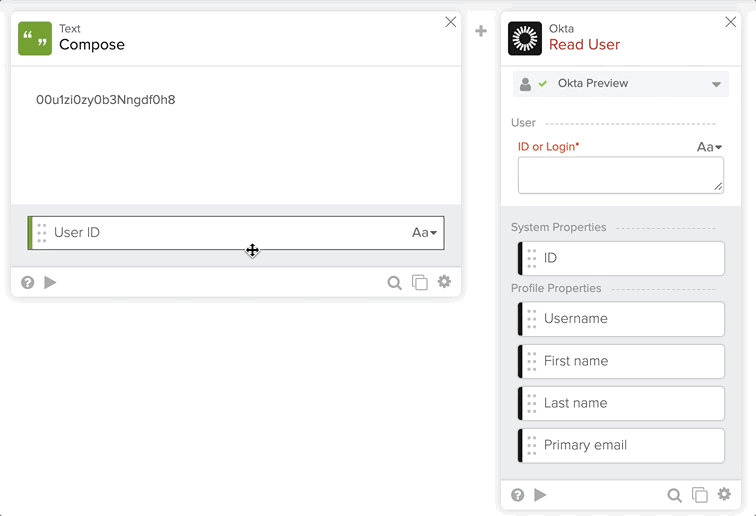This screenshot has height=516, width=756.
Task: Test the Read User card with play icon
Action: click(540, 495)
